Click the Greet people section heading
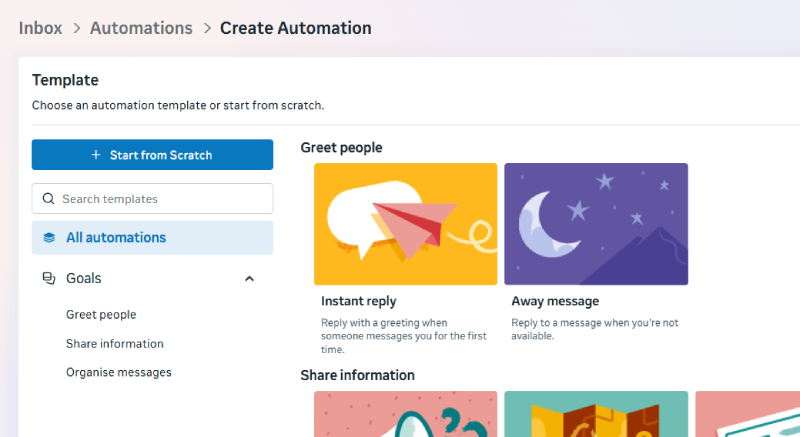 click(341, 148)
